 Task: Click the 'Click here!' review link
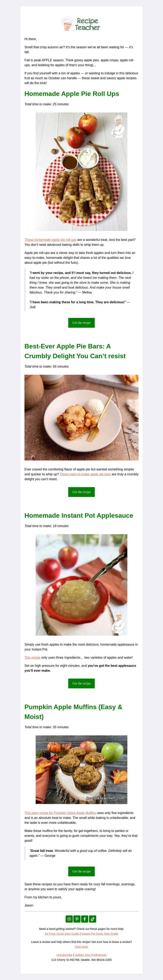pyautogui.click(x=81, y=947)
